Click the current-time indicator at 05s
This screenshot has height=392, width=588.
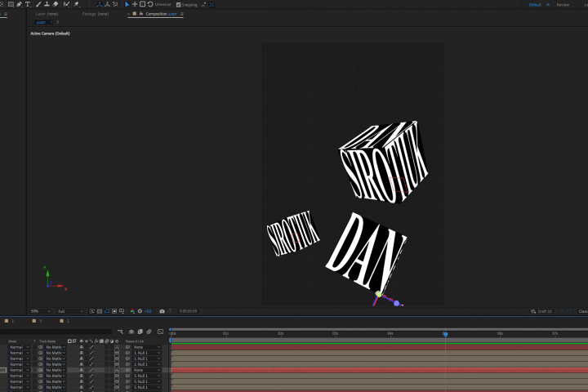point(445,334)
